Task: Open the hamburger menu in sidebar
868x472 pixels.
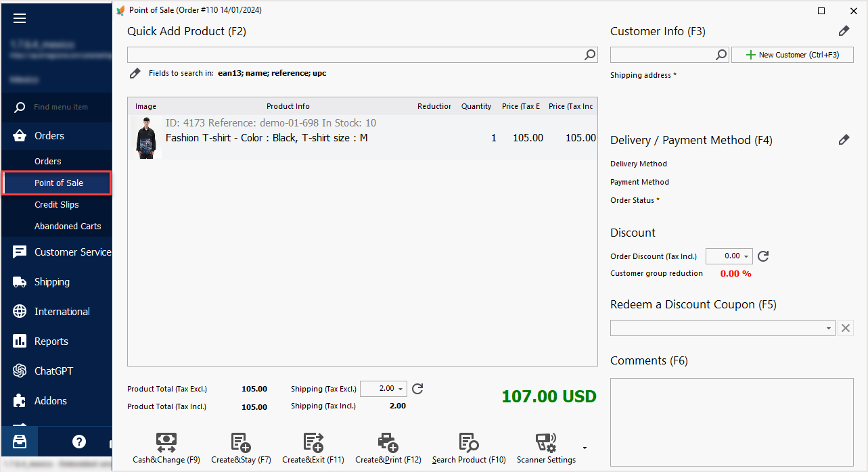Action: 20,18
